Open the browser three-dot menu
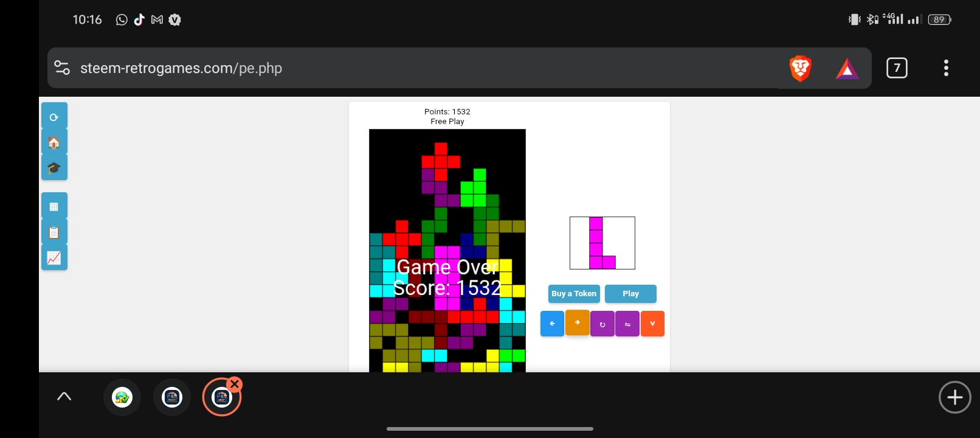The width and height of the screenshot is (980, 438). tap(946, 68)
